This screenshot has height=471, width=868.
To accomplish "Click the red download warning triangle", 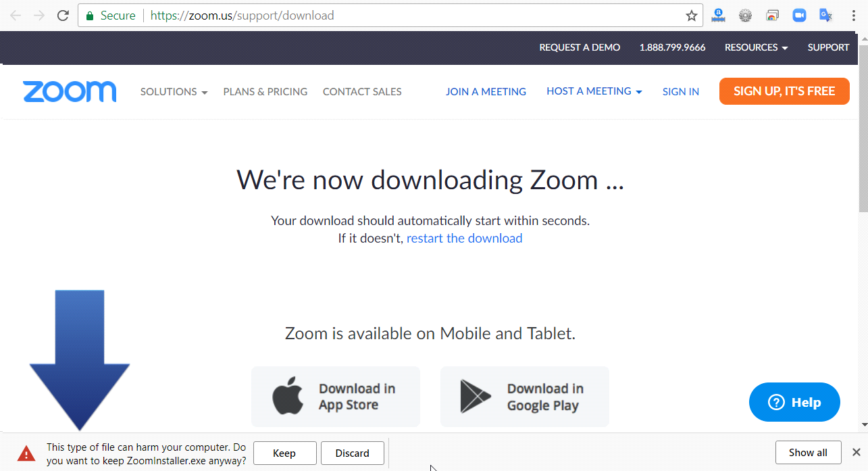I will (x=26, y=453).
